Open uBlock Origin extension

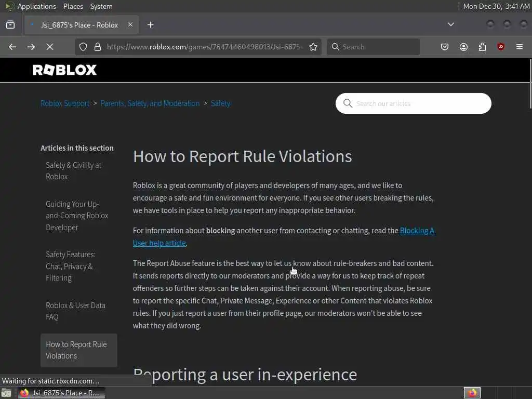click(501, 47)
